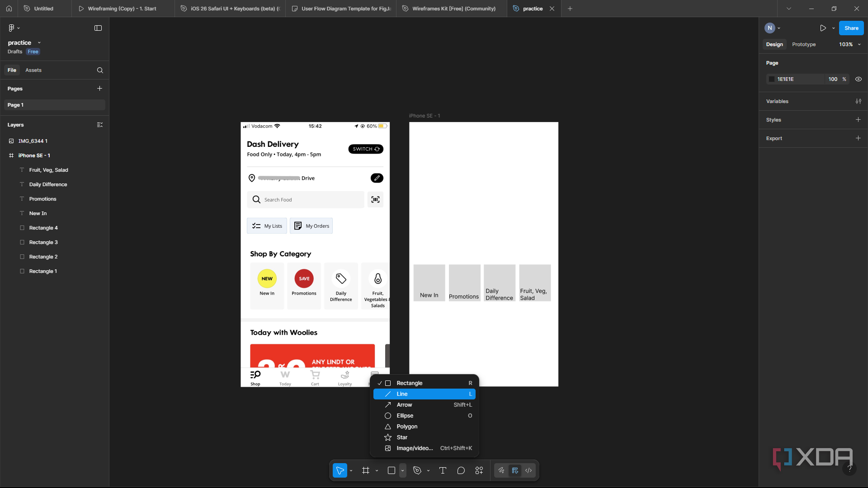Open present options dropdown arrow

click(x=834, y=28)
